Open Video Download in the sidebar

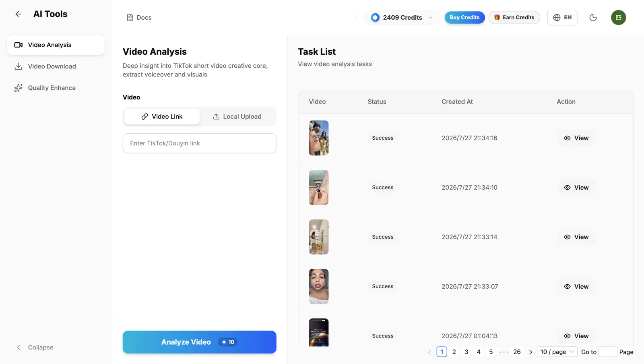pos(56,66)
